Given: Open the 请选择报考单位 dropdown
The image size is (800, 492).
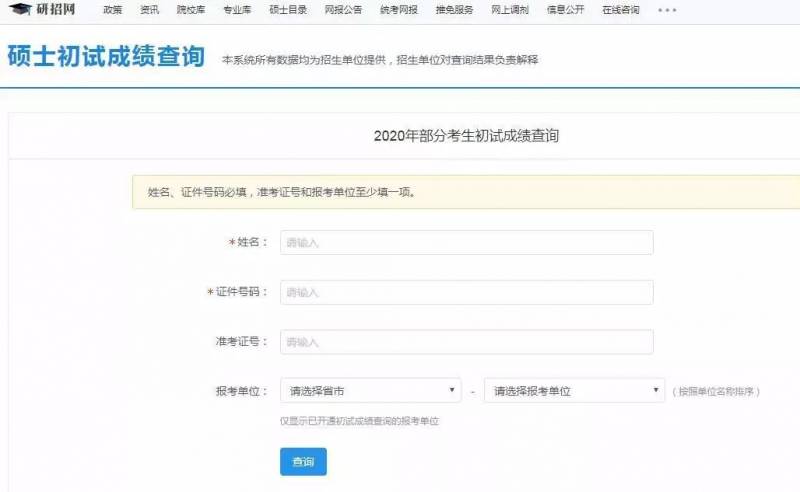Looking at the screenshot, I should click(574, 391).
